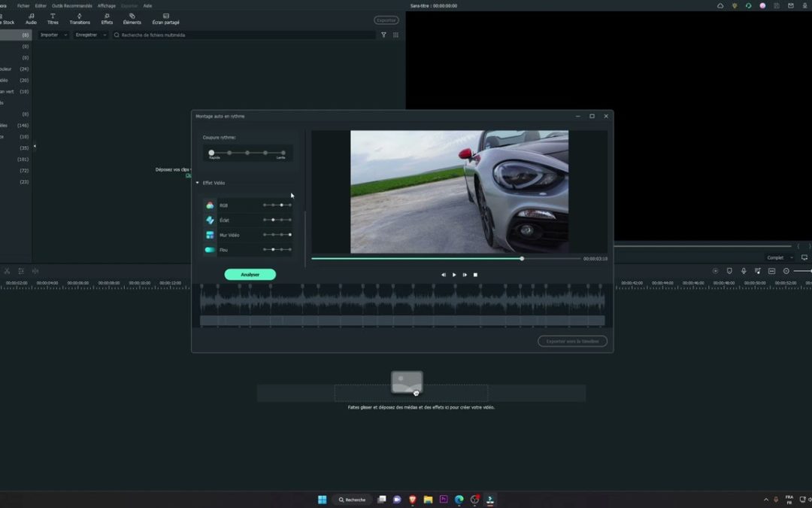Open the Effets tab
Screen dimensions: 812x508
tap(107, 19)
